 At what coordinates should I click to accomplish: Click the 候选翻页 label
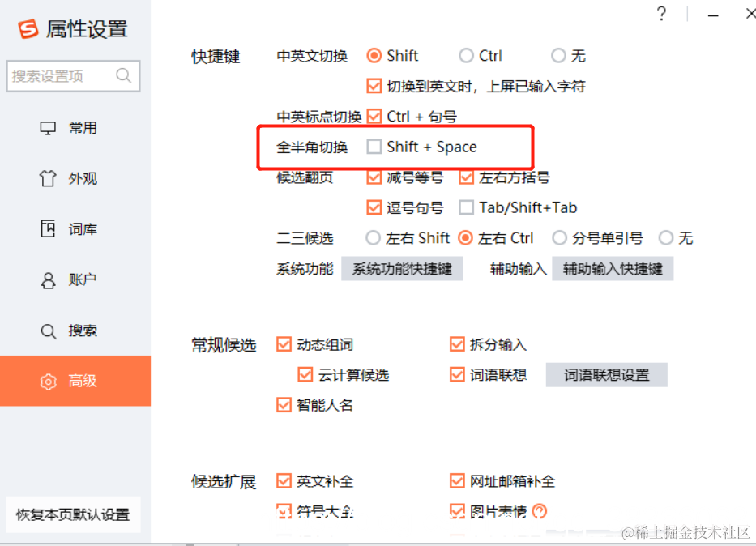pyautogui.click(x=305, y=177)
